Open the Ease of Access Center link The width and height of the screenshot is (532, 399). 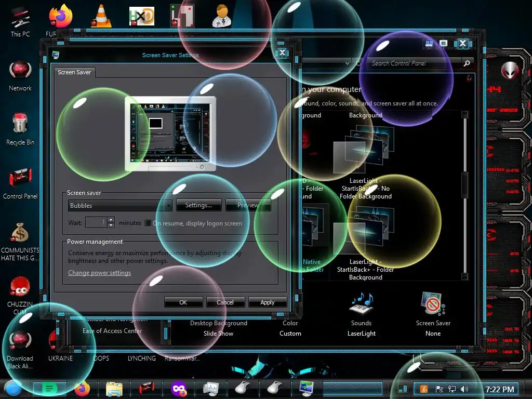pos(112,331)
